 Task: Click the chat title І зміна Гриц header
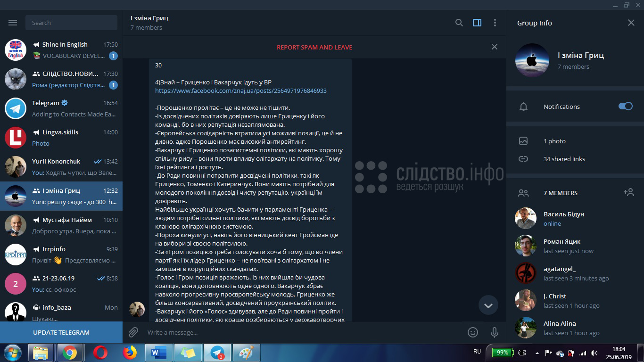(149, 18)
